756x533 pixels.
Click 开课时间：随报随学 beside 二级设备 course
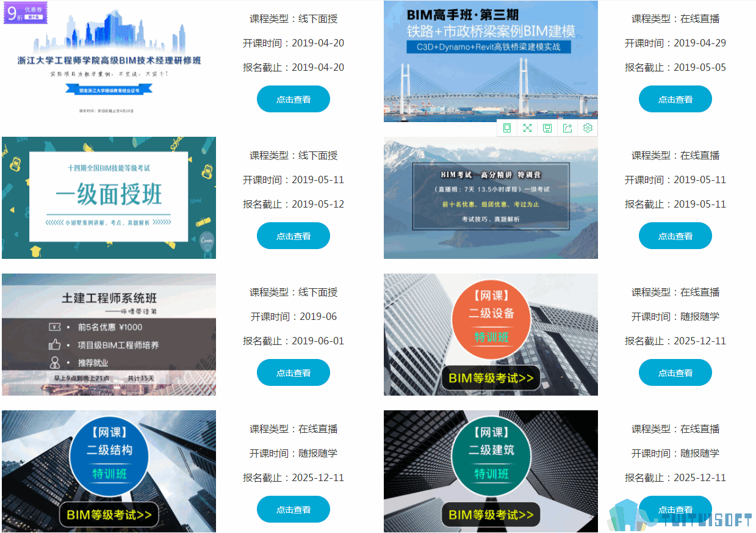[x=675, y=316]
